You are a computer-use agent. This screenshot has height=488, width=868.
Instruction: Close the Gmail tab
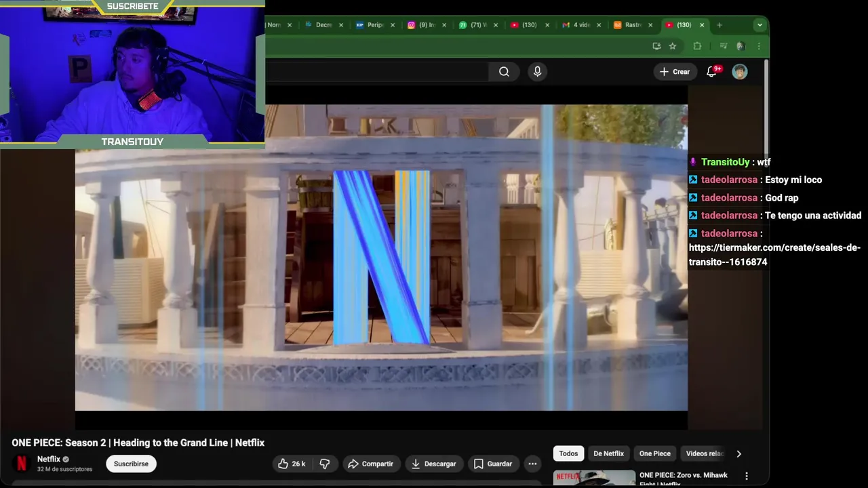pos(599,25)
